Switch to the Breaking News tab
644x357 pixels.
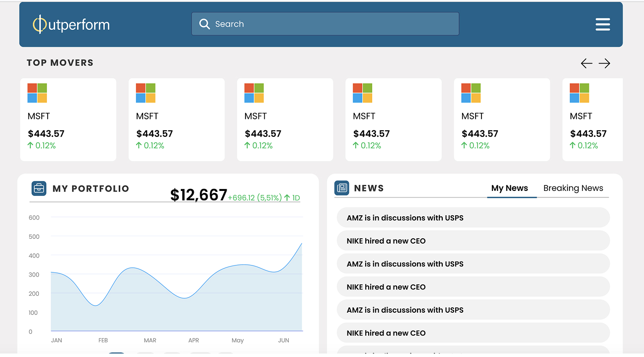(x=573, y=188)
